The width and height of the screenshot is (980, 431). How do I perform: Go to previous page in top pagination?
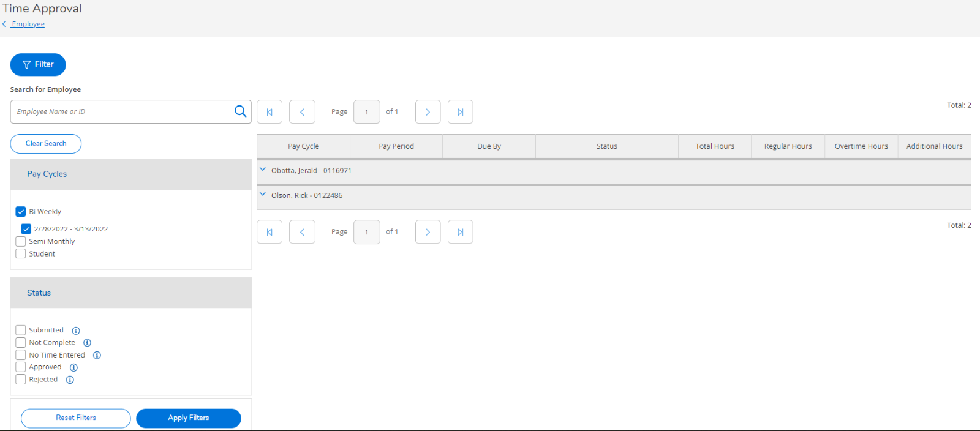[302, 112]
